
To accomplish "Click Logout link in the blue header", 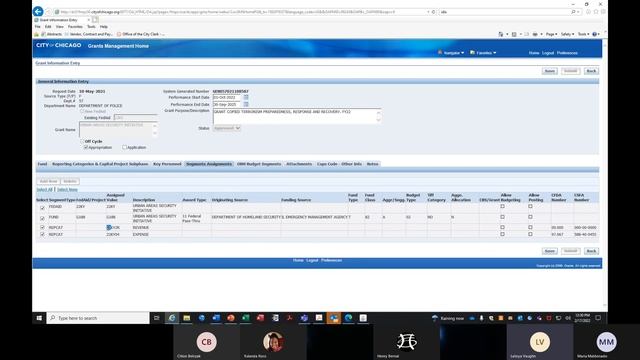I will (x=548, y=53).
